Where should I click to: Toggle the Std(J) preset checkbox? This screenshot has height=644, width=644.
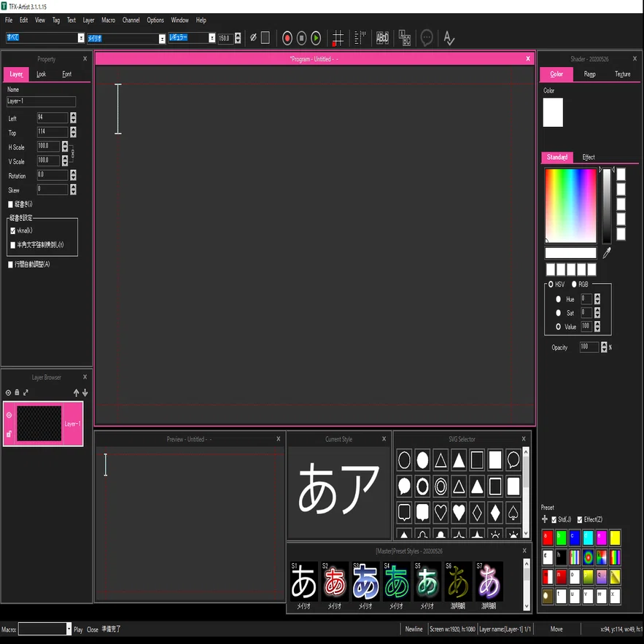(554, 520)
